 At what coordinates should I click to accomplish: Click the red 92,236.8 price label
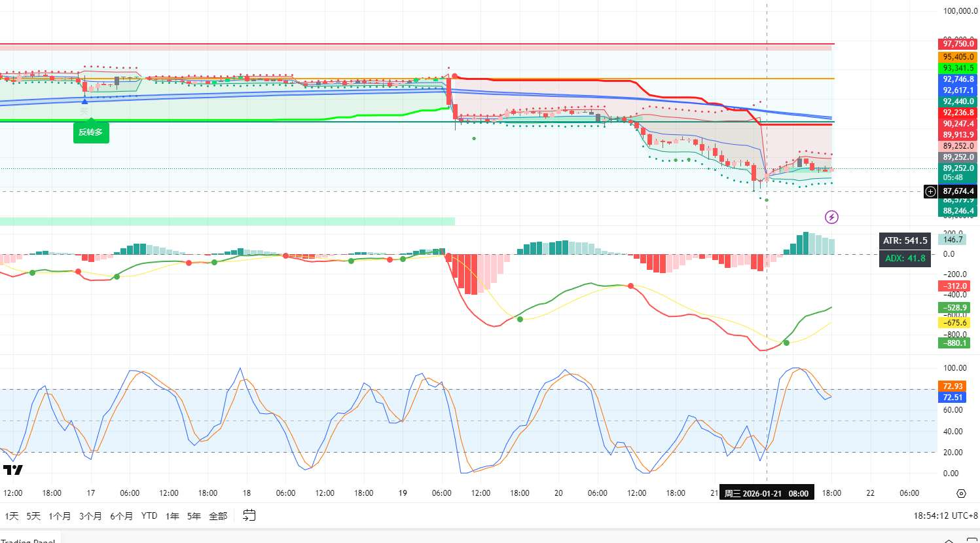point(958,113)
